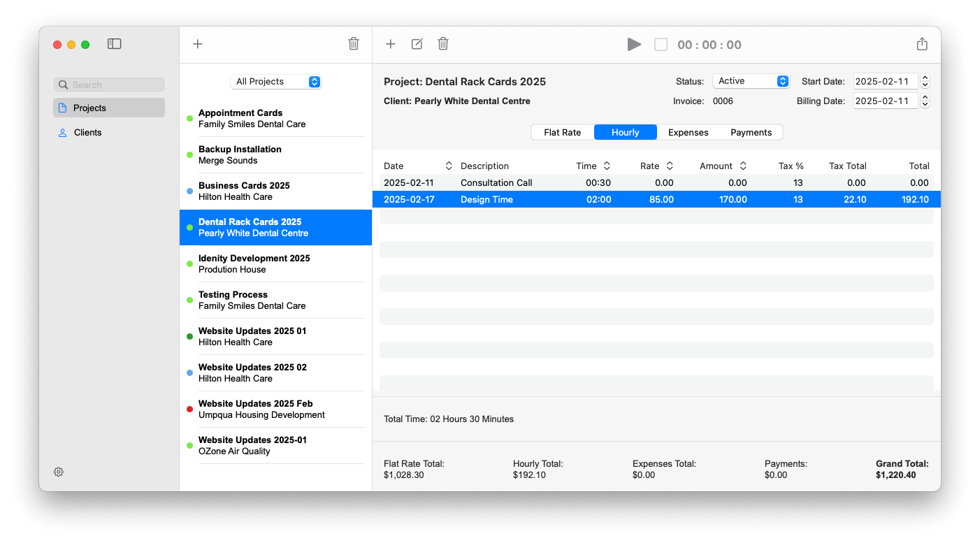
Task: Delete the Design Time entry via trash icon
Action: click(x=443, y=43)
